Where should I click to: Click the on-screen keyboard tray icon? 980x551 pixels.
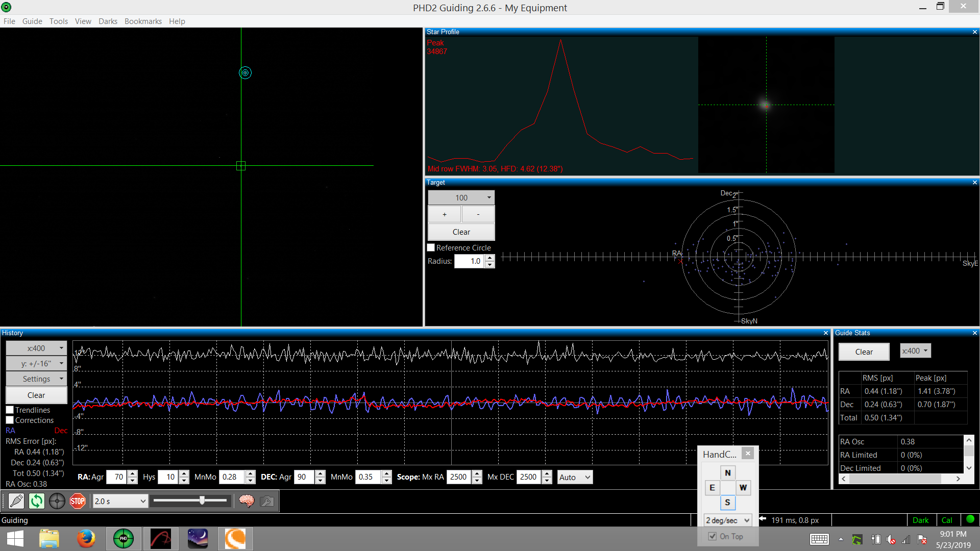[x=819, y=539]
